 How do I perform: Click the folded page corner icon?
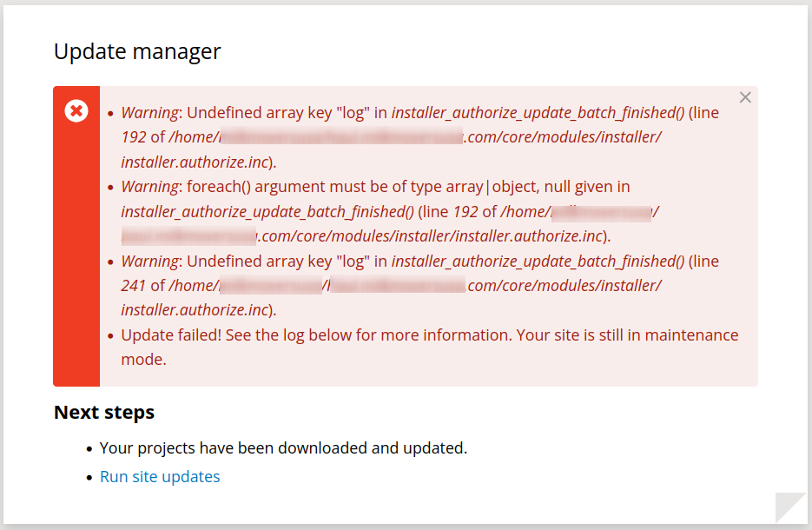point(790,507)
